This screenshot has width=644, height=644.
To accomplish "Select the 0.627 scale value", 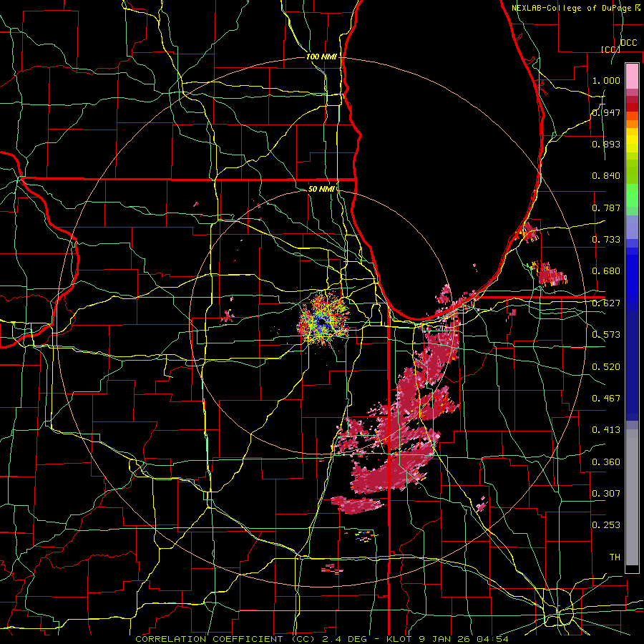I will [606, 303].
